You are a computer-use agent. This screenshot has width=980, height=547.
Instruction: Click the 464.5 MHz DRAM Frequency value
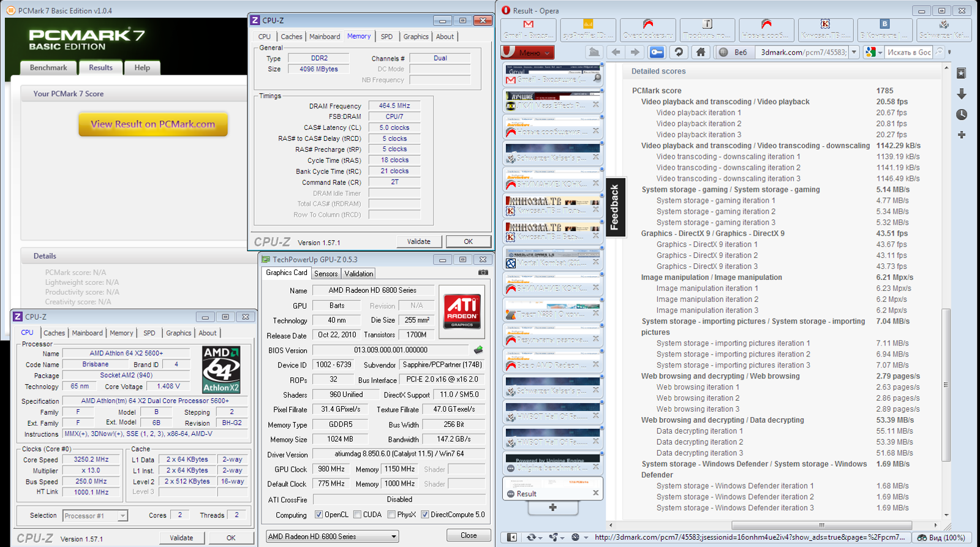[x=394, y=105]
